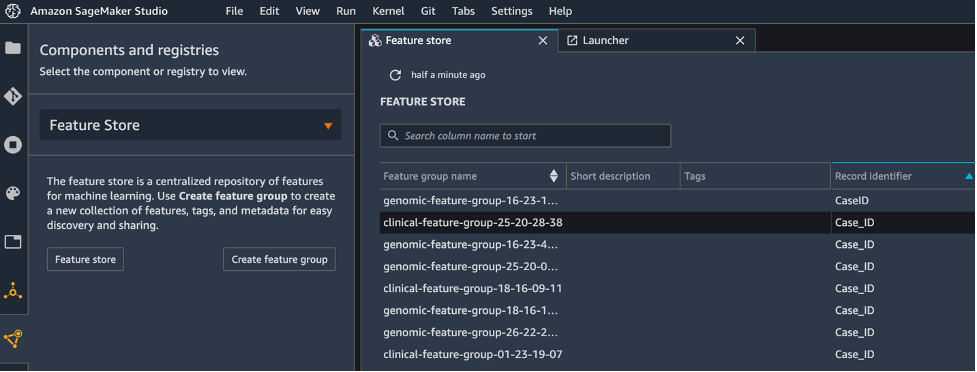Click the Tags column header
977x372 pixels.
pyautogui.click(x=755, y=176)
